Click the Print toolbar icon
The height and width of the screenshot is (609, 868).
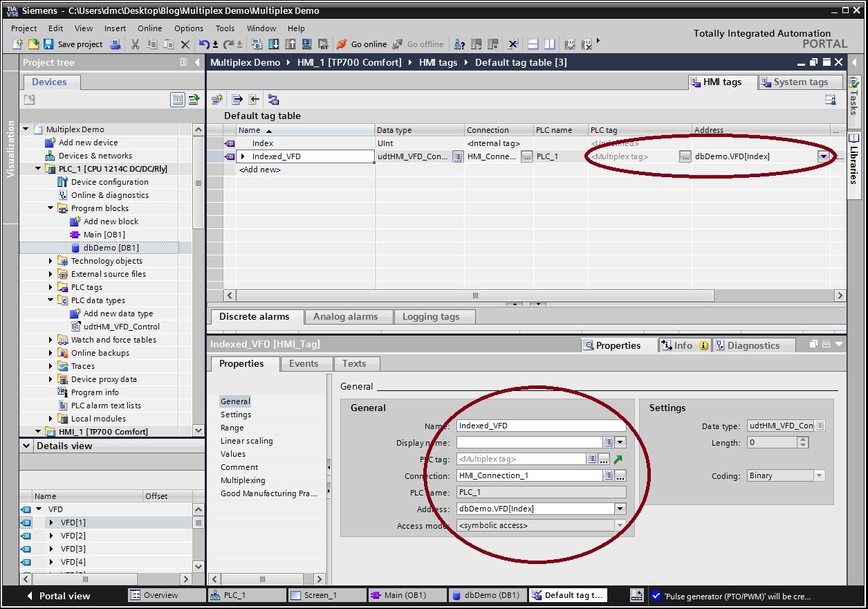(x=116, y=44)
